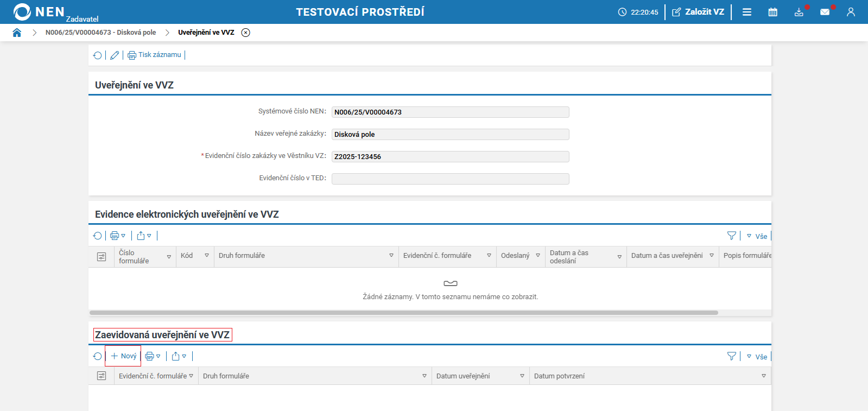Click filter funnel in Evidence elektronických section
868x411 pixels.
pyautogui.click(x=731, y=236)
